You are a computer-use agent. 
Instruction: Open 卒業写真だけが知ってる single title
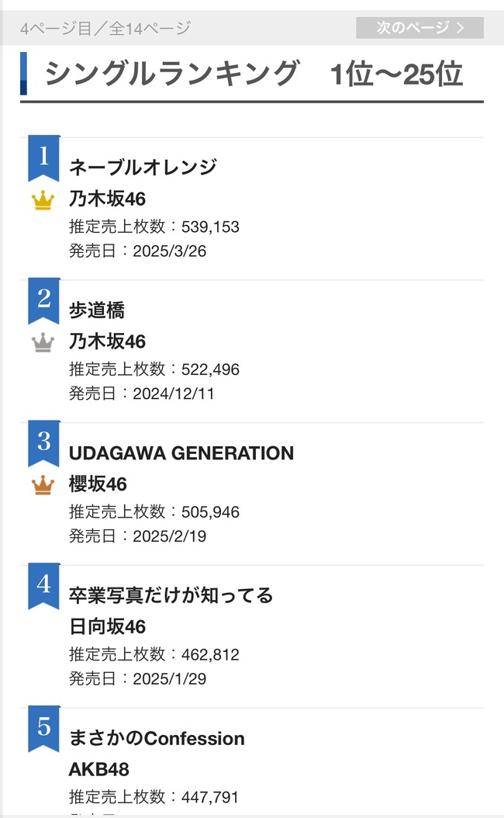pos(171,595)
